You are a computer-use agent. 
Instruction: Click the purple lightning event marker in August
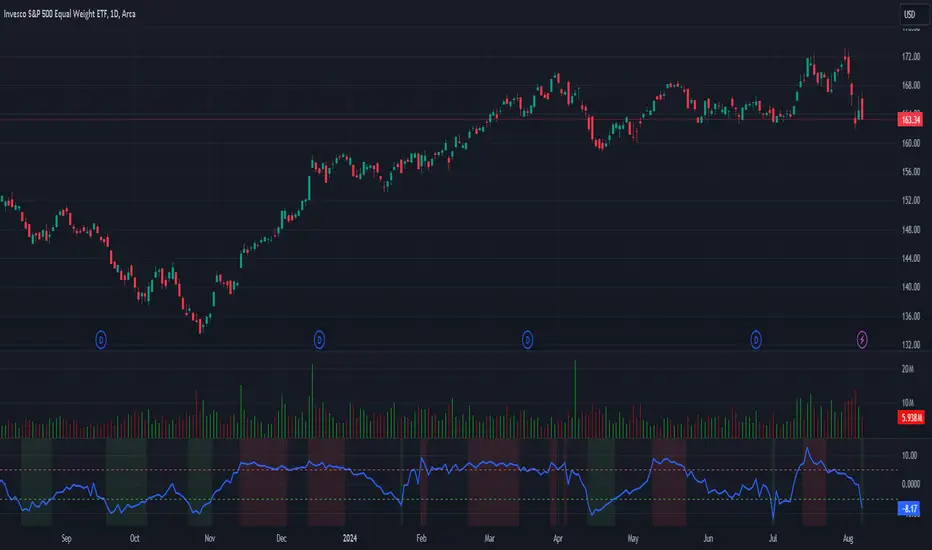862,340
